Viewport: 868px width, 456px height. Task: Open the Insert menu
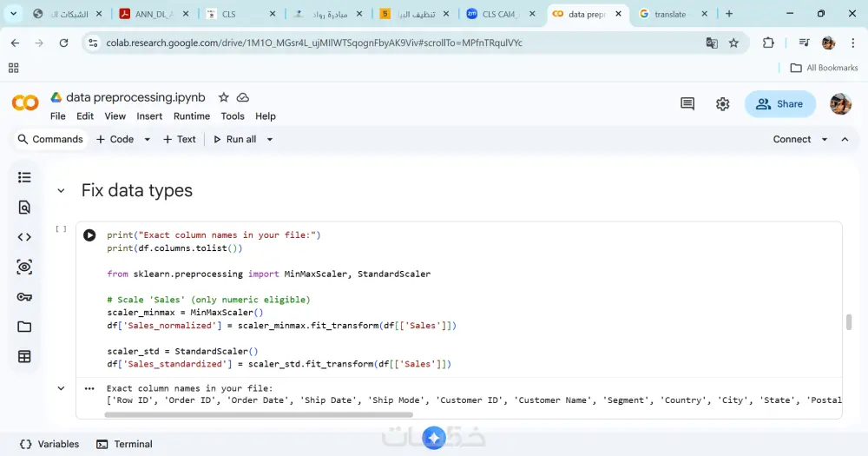(x=149, y=116)
